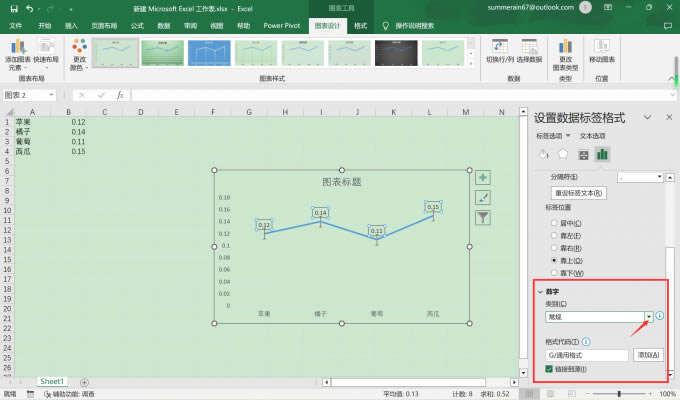This screenshot has height=400, width=680.
Task: Select the bar-chart label options icon in the pane
Action: (x=602, y=153)
